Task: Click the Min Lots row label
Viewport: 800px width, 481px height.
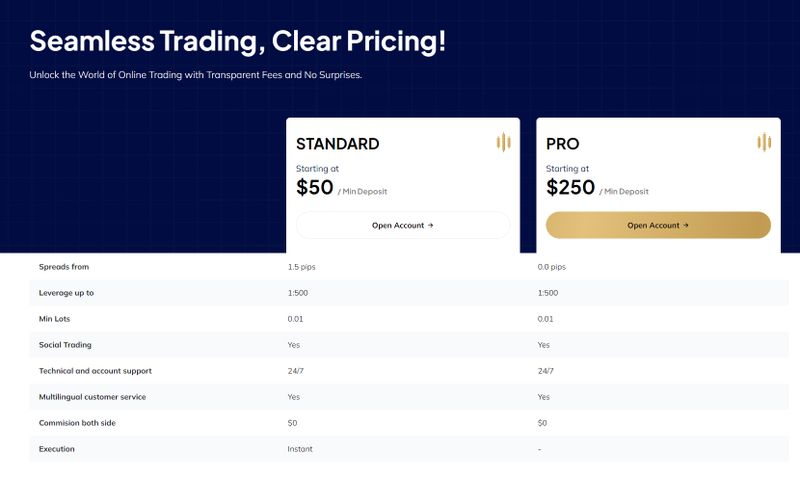Action: pos(55,319)
